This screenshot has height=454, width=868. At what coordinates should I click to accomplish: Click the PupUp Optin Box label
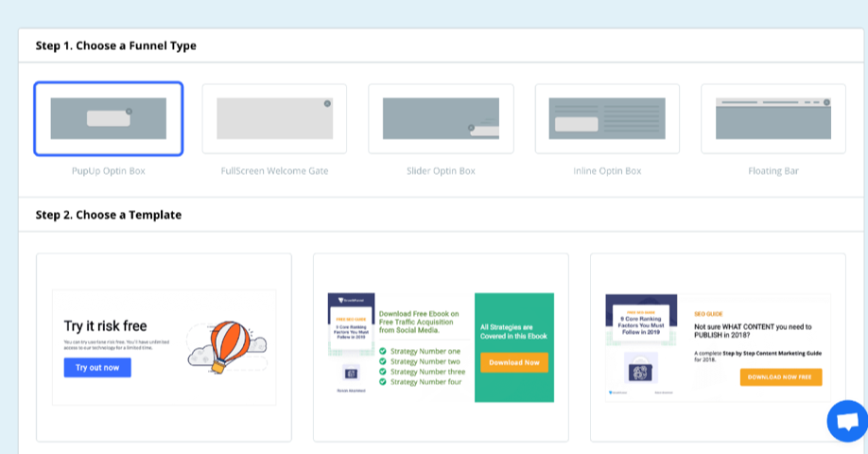[108, 171]
